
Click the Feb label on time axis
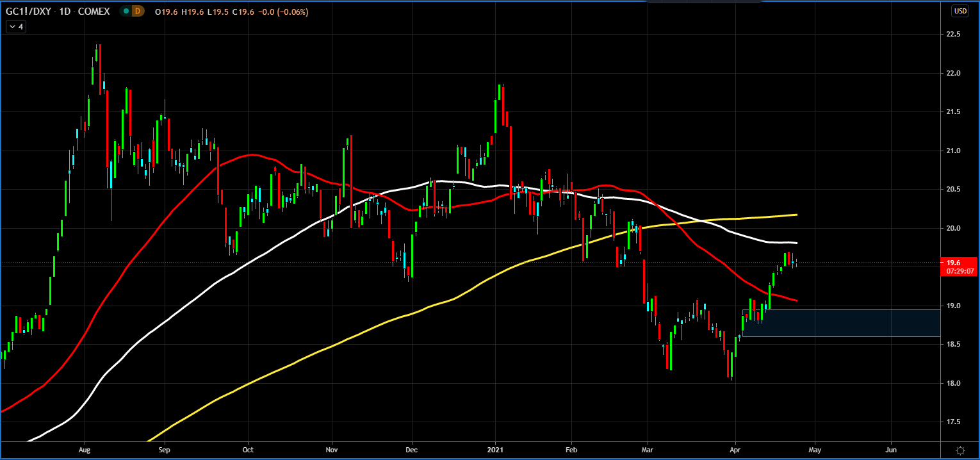572,450
